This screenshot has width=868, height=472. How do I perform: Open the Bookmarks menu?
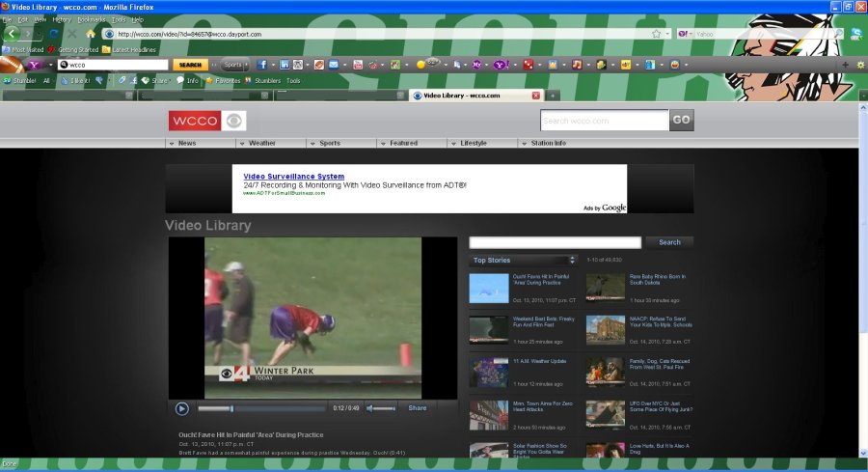point(92,19)
